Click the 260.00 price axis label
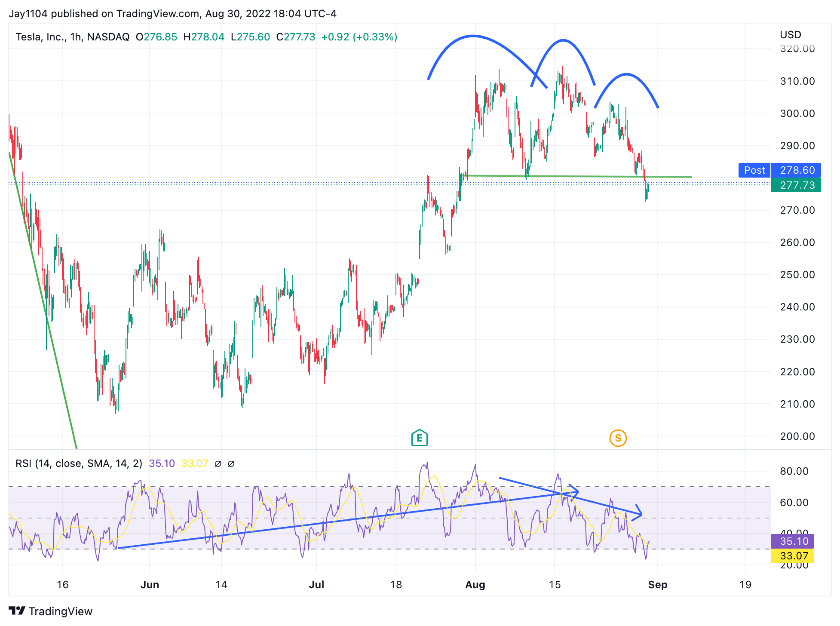Image resolution: width=840 pixels, height=626 pixels. 797,242
